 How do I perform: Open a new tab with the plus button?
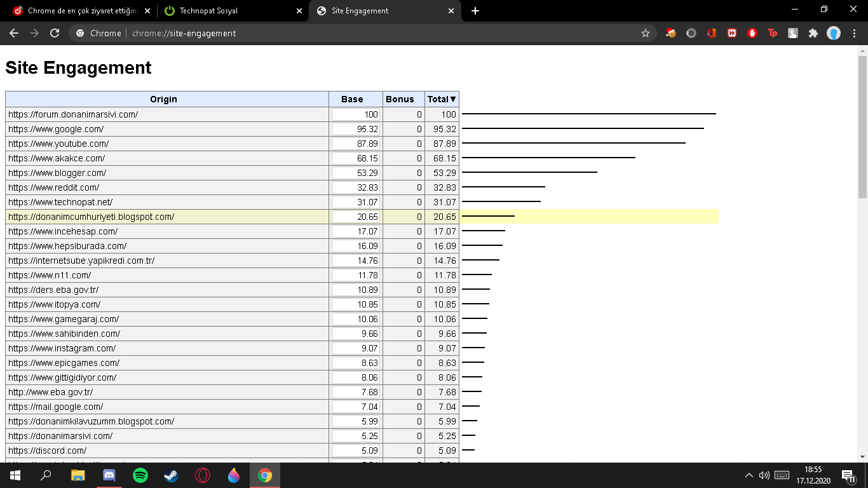[x=475, y=11]
